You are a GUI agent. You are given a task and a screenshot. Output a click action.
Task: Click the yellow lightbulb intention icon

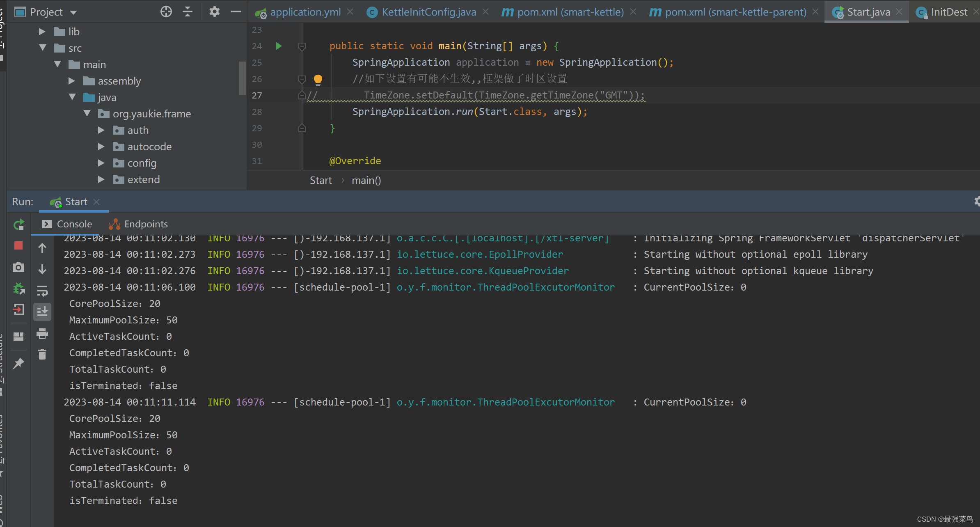click(x=318, y=79)
